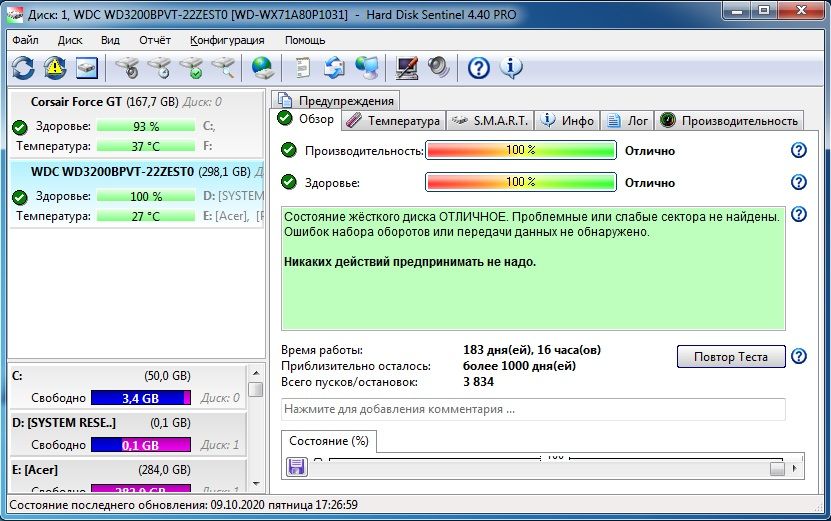The image size is (831, 521).
Task: Click the comment field Нажмите для добавления комментария
Action: coord(533,409)
